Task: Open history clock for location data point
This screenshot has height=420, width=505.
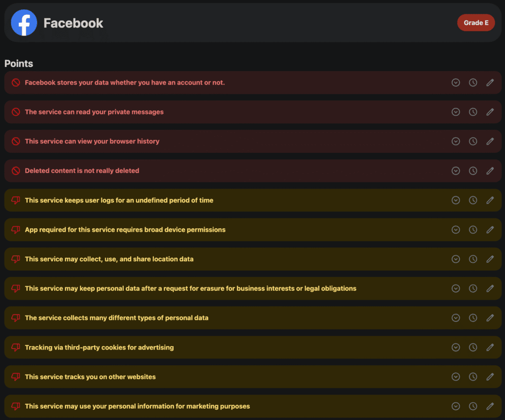Action: (x=473, y=259)
